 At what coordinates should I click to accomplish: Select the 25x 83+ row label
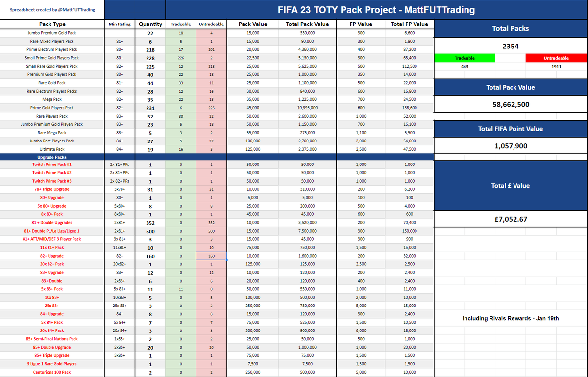(52, 306)
